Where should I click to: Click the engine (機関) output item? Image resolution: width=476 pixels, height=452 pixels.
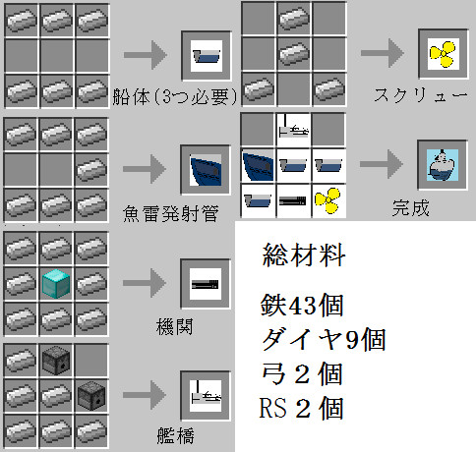206,284
